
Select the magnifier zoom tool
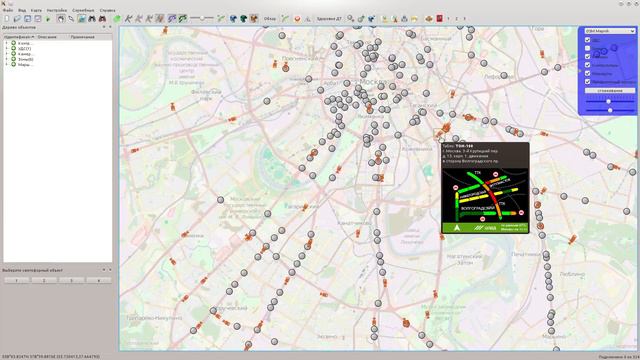pos(71,19)
